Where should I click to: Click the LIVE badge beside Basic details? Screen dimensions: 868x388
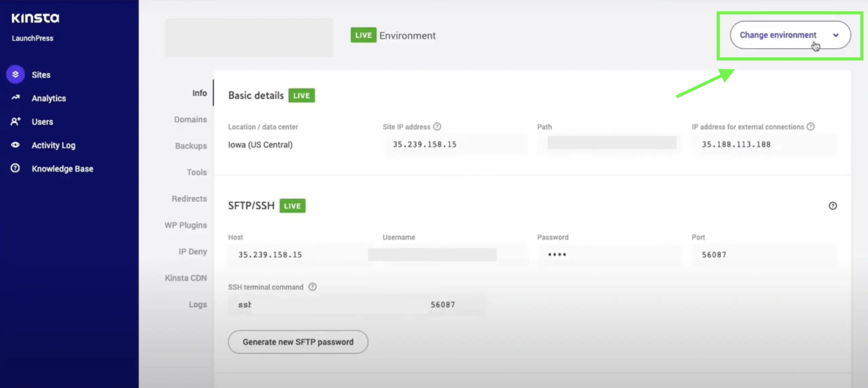[301, 96]
